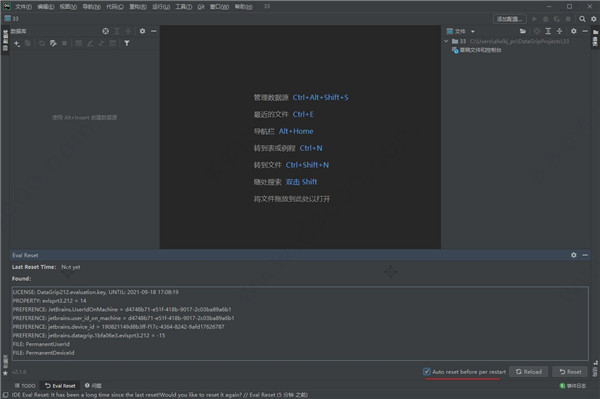Open data source properties icon
The width and height of the screenshot is (600, 399).
pos(53,44)
